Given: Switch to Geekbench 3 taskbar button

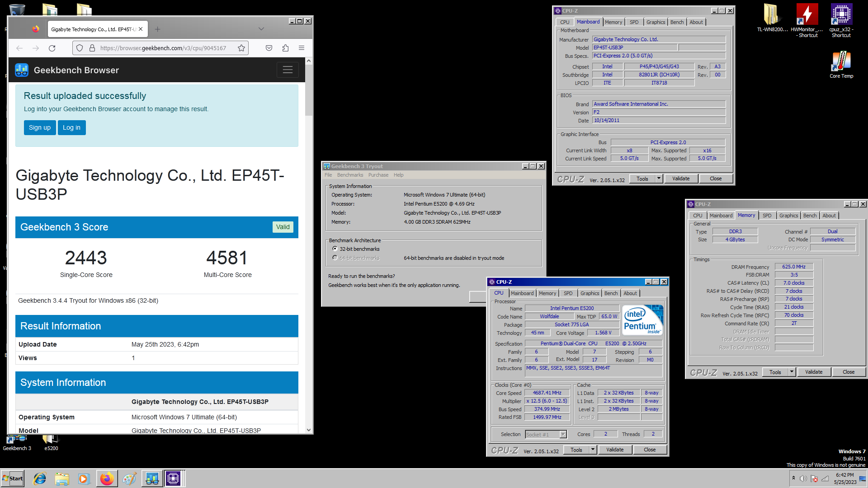Looking at the screenshot, I should coord(152,479).
